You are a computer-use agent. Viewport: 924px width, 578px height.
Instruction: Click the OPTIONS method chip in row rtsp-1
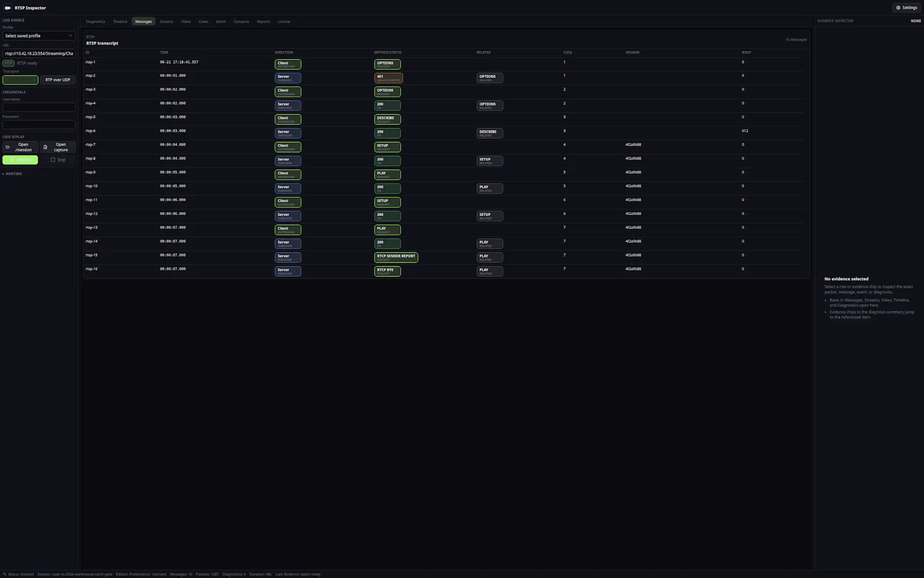pyautogui.click(x=388, y=64)
